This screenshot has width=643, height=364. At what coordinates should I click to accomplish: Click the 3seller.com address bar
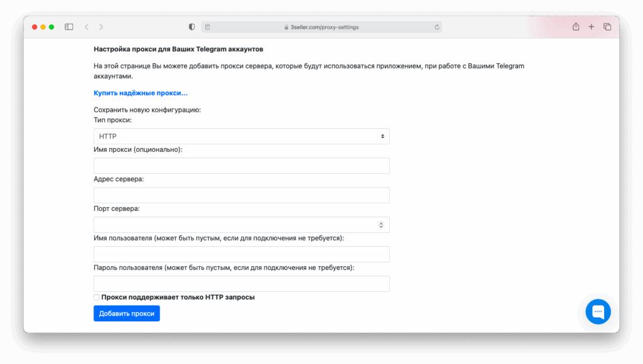(x=321, y=27)
